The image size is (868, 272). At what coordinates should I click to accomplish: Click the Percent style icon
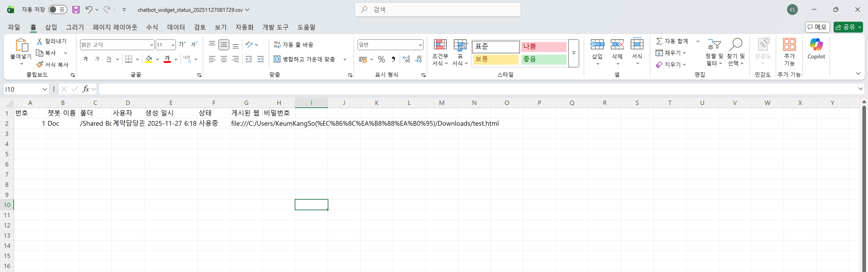click(x=382, y=59)
